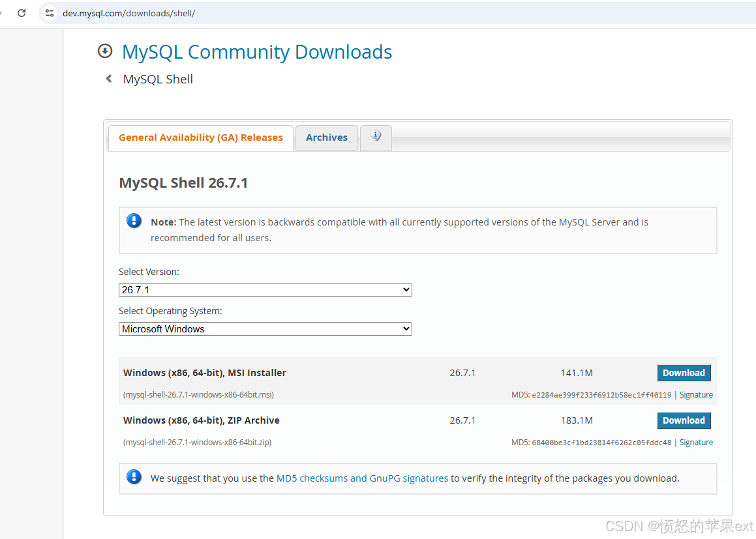Click the MySQL Shell 26.7.1 heading
The width and height of the screenshot is (756, 539).
tap(183, 183)
